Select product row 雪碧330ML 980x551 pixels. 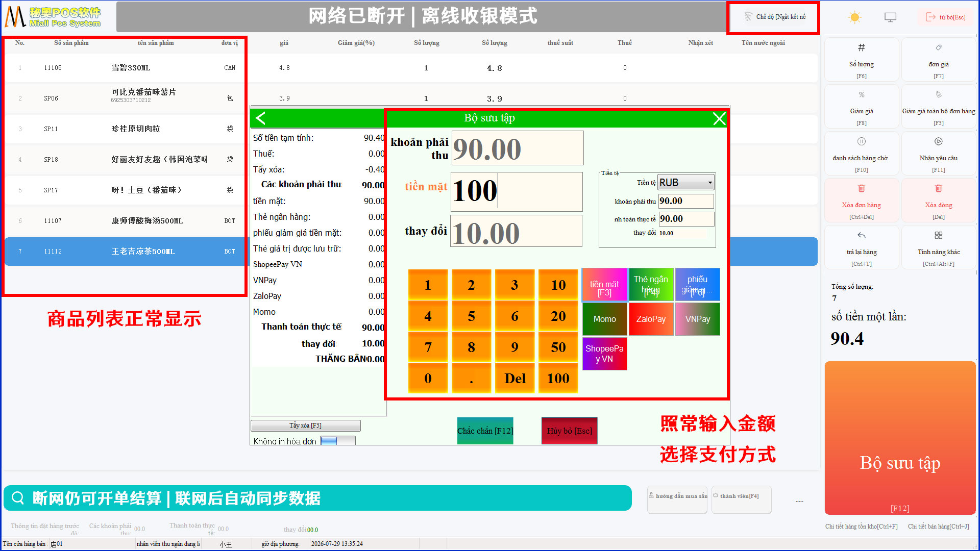411,68
